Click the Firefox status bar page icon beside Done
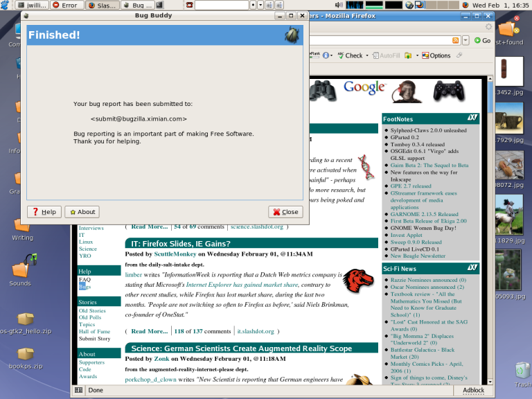Image resolution: width=532 pixels, height=399 pixels. pos(78,390)
